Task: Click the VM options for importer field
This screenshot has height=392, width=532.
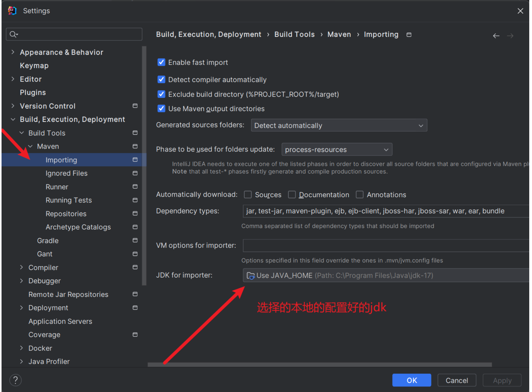Action: 386,246
